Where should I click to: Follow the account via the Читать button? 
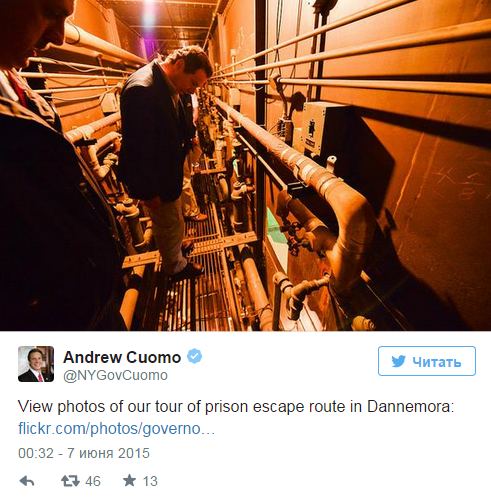(427, 361)
